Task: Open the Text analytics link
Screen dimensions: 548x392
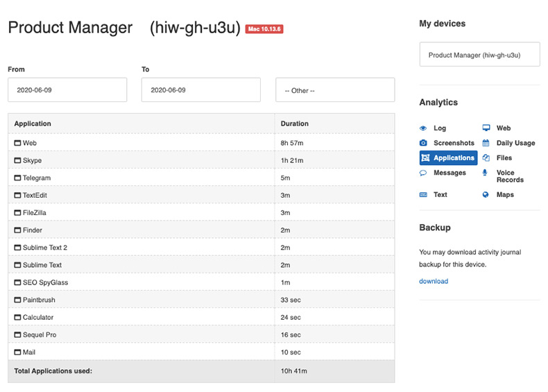Action: 440,195
